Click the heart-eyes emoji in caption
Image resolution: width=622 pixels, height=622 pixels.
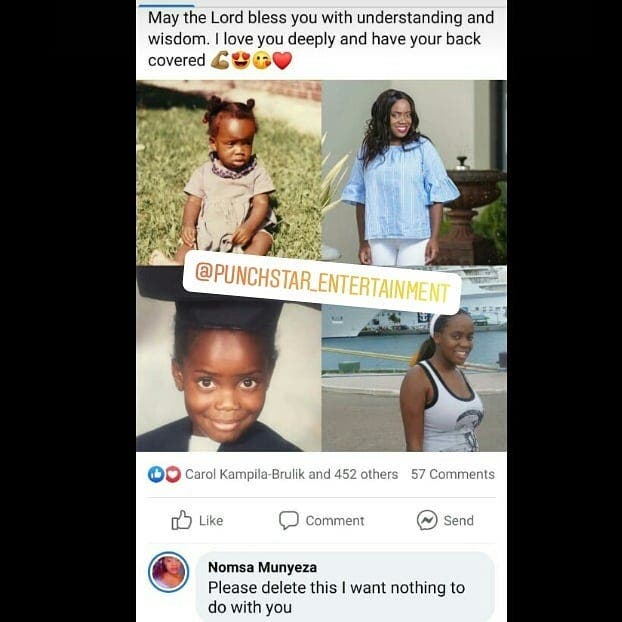(241, 61)
